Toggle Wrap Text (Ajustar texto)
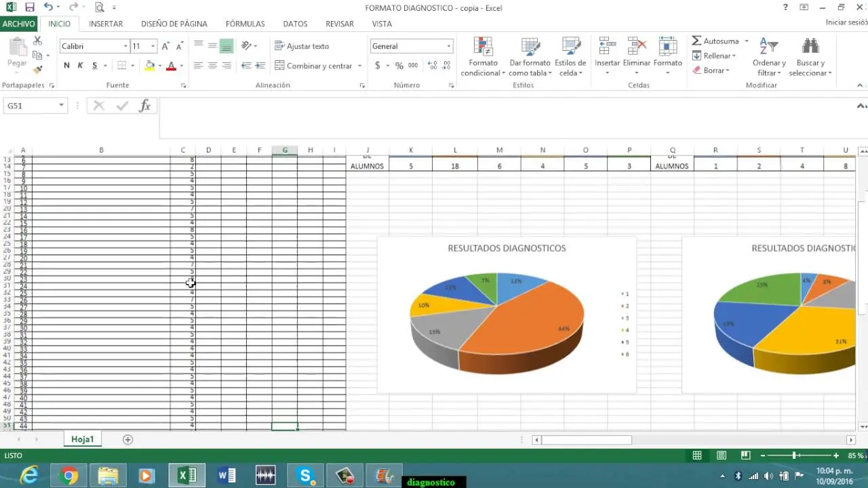The width and height of the screenshot is (868, 488). coord(302,46)
